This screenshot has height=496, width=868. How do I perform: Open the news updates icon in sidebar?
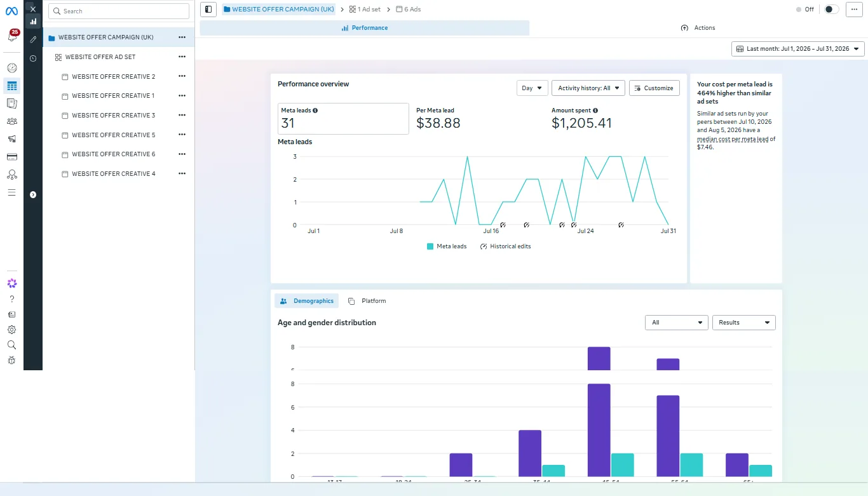pyautogui.click(x=11, y=314)
